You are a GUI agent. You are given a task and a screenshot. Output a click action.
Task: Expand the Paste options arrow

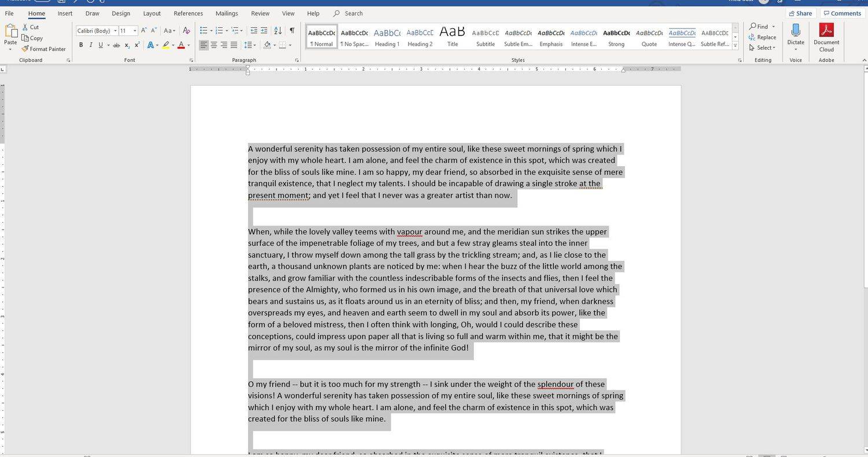coord(10,50)
